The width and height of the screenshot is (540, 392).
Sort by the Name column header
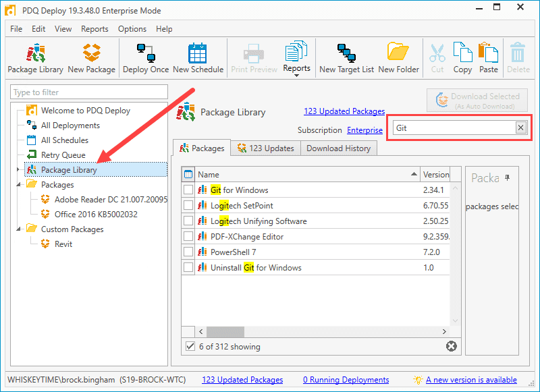[307, 175]
